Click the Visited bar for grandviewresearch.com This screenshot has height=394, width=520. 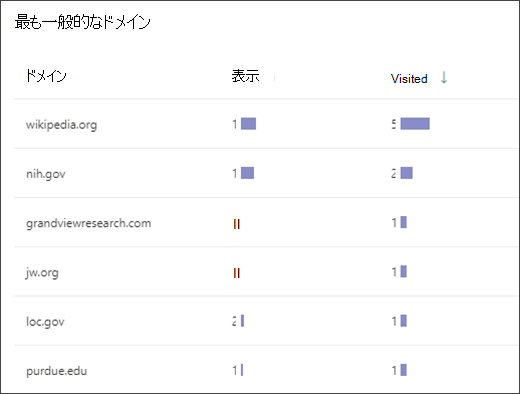404,222
